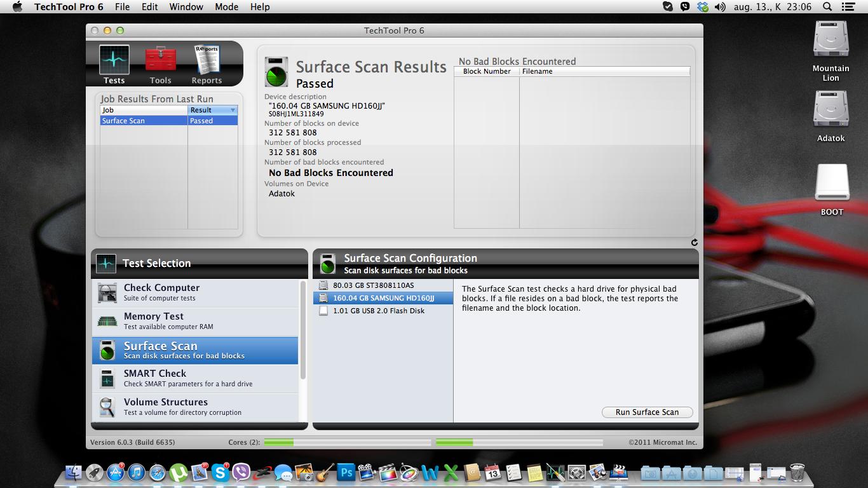Open Finder from the dock

73,473
